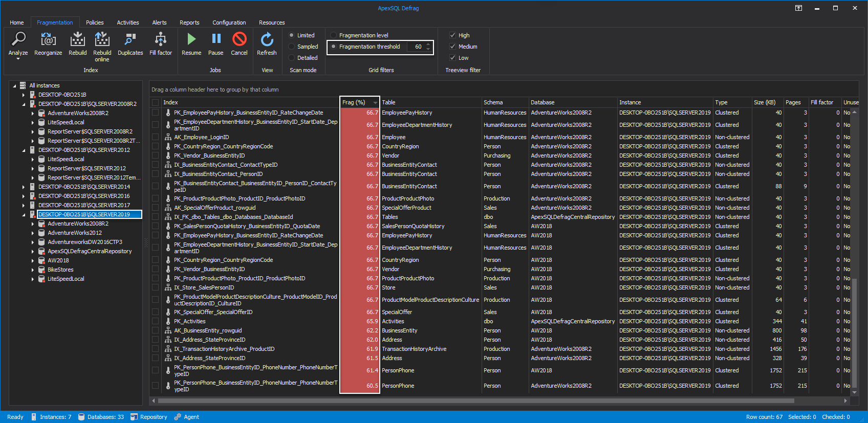Sort by the Fill factor column header

tap(825, 102)
